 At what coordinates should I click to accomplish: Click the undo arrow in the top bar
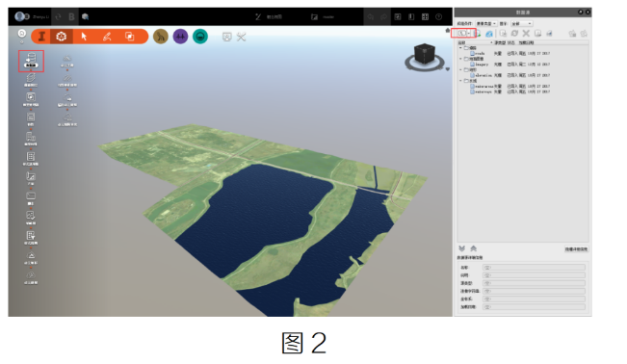point(371,16)
